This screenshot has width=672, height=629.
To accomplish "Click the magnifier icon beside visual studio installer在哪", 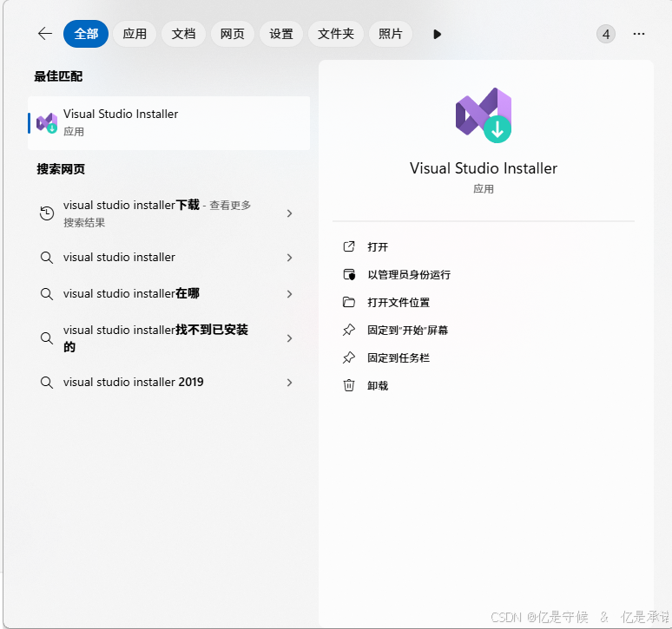I will coord(47,294).
